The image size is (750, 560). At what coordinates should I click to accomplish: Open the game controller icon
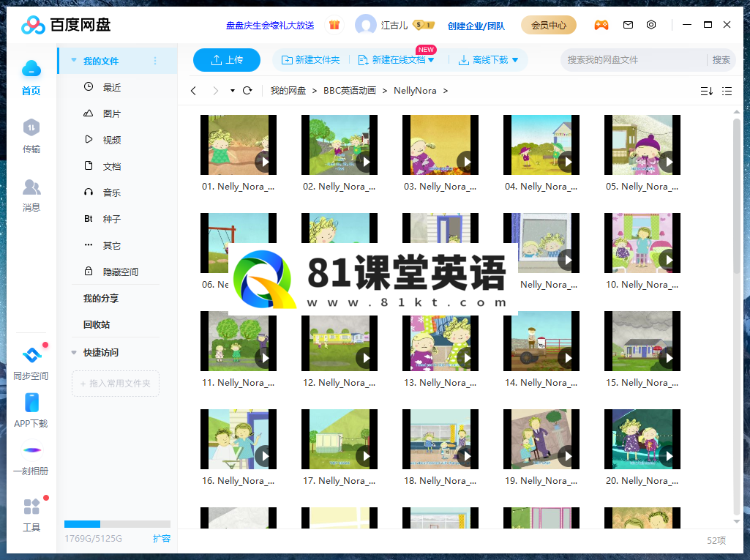click(x=601, y=25)
